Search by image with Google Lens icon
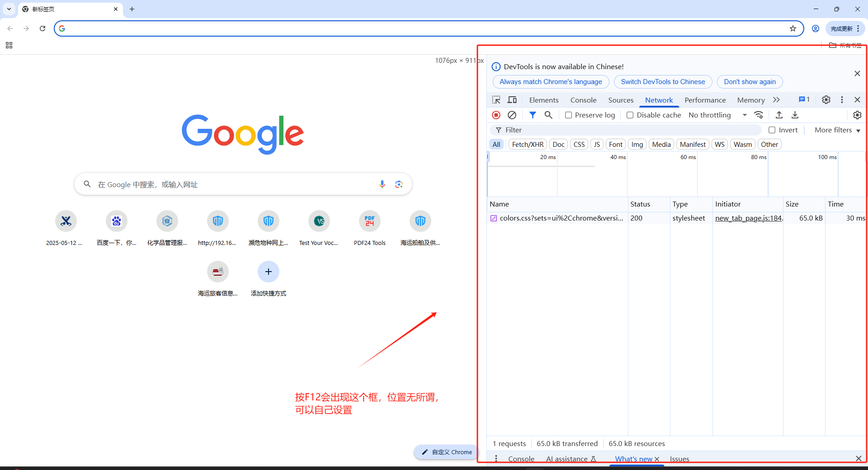Viewport: 868px width, 470px height. [x=399, y=184]
